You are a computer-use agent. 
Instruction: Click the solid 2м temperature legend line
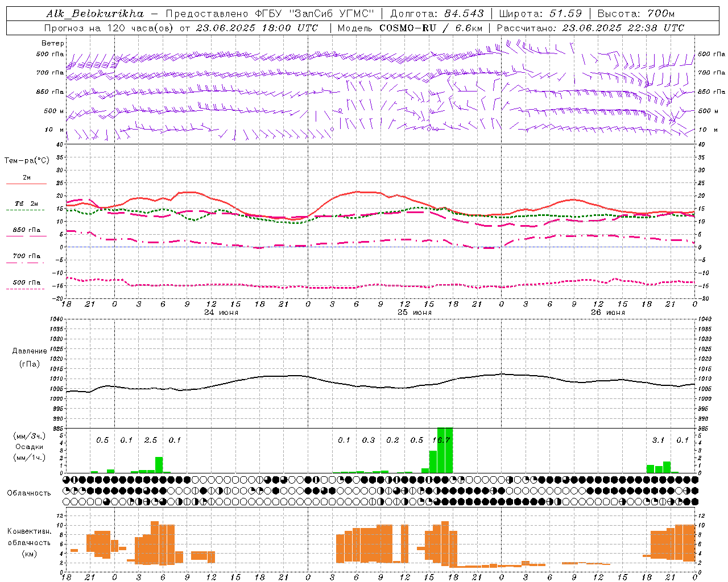click(26, 184)
